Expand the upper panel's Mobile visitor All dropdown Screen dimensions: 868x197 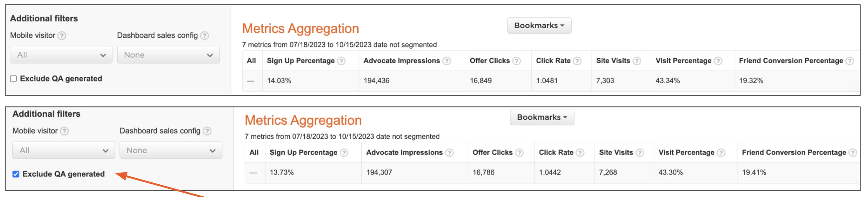click(x=61, y=55)
